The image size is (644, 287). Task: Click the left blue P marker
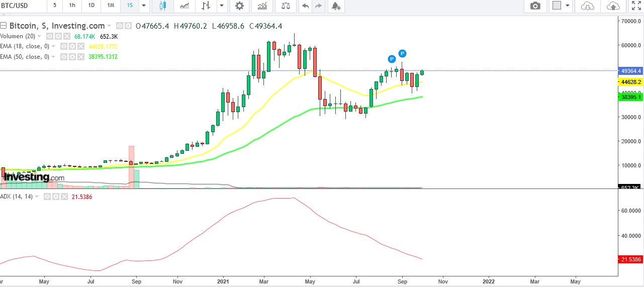point(392,59)
